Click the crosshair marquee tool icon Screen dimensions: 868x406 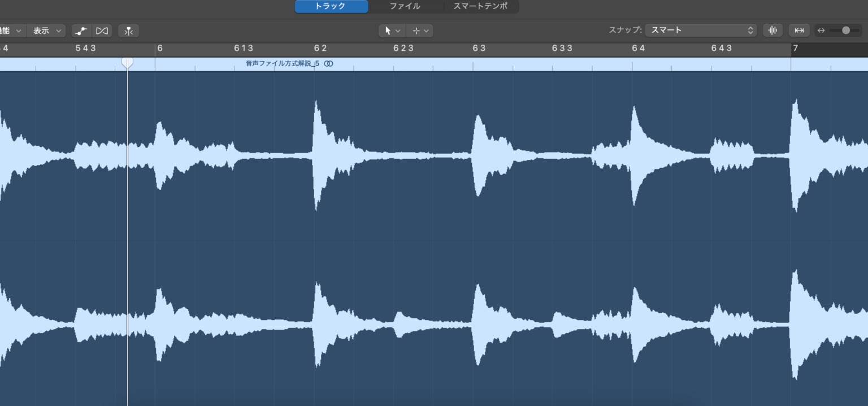point(416,31)
